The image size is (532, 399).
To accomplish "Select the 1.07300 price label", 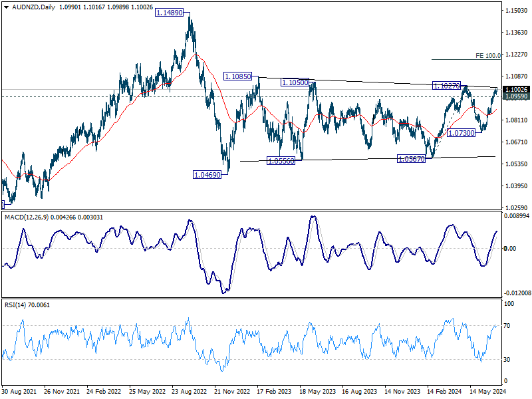I will pyautogui.click(x=461, y=133).
